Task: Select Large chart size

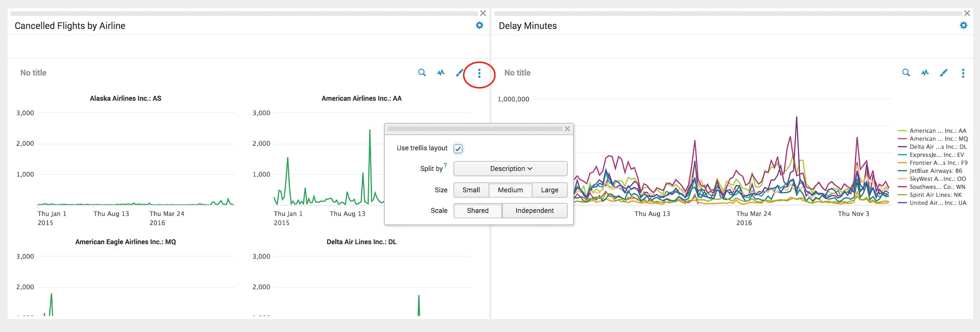Action: (x=549, y=190)
